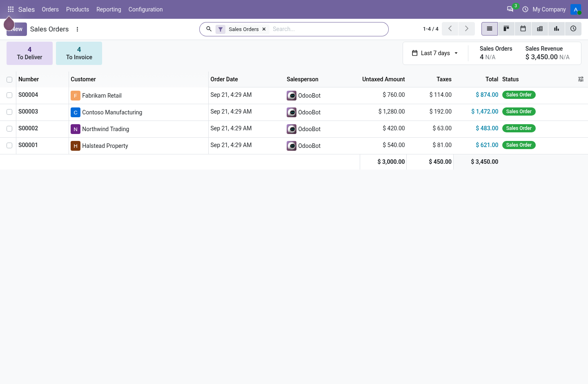The width and height of the screenshot is (588, 384).
Task: Click the search magnifier icon
Action: (209, 29)
